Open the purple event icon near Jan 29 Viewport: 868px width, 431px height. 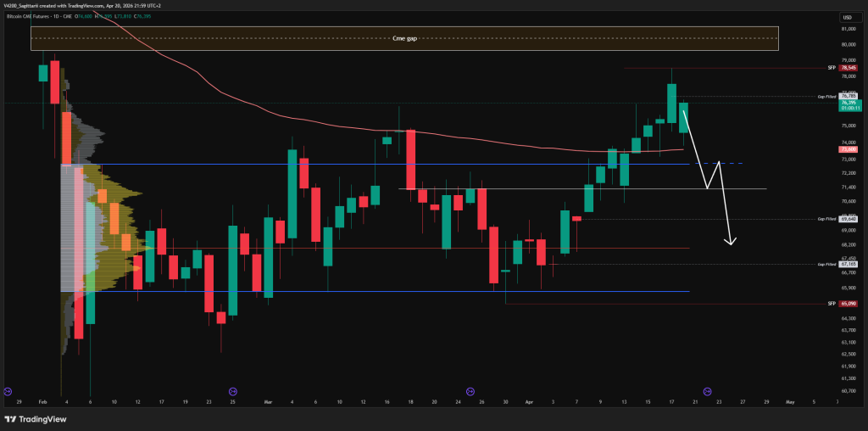8,390
